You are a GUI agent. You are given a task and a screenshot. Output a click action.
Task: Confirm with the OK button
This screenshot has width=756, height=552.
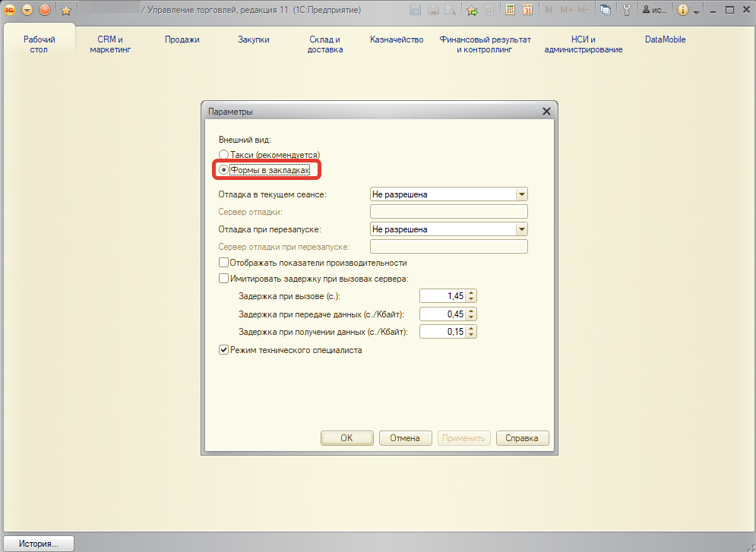pyautogui.click(x=347, y=438)
